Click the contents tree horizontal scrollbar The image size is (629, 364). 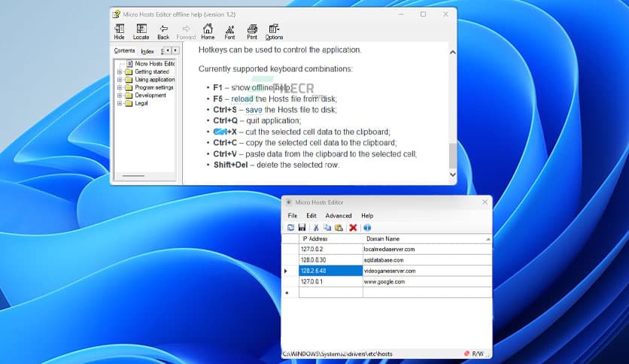(134, 175)
